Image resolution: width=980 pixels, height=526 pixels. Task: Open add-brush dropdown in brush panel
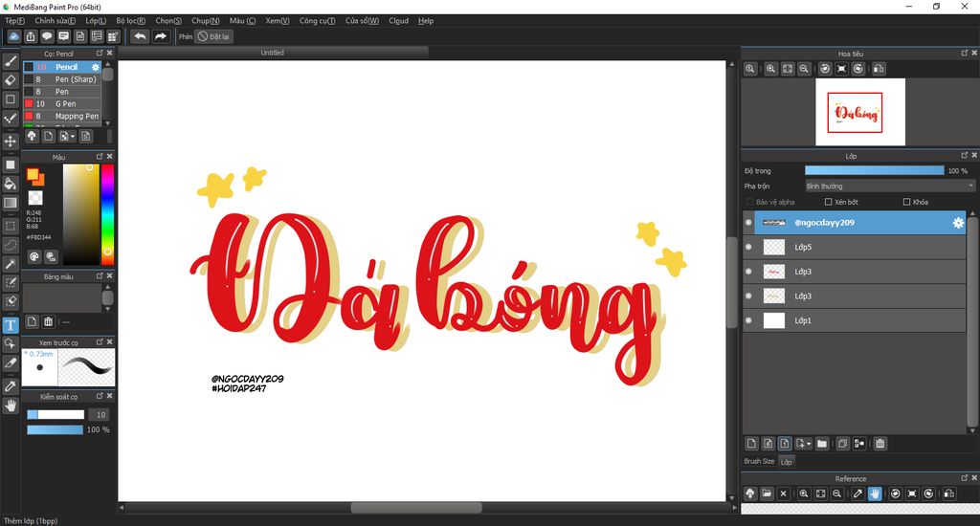66,136
